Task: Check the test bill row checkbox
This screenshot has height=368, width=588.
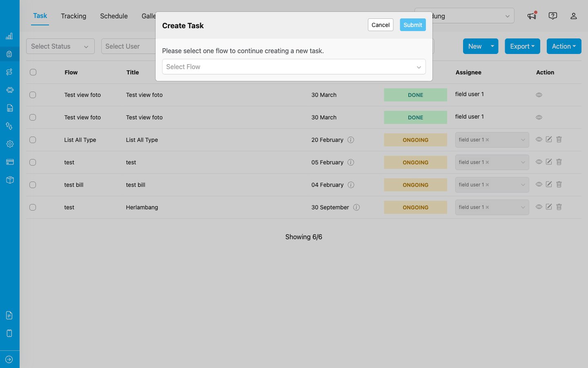Action: coord(33,185)
